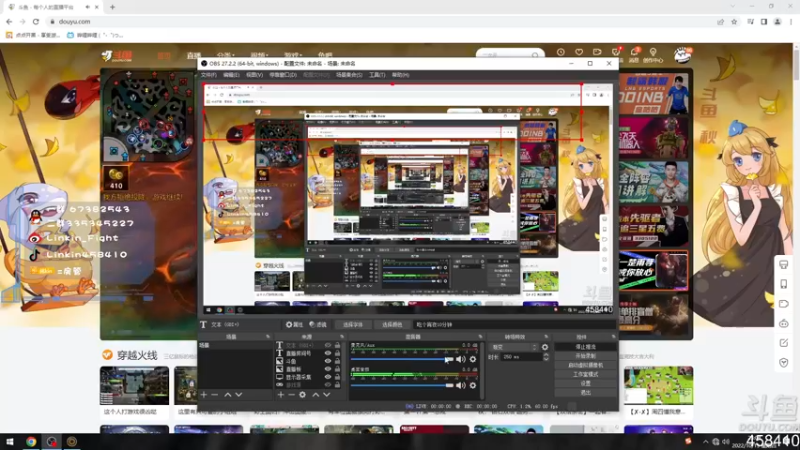800x450 pixels.
Task: Move the scene up with the up arrow
Action: pos(228,395)
